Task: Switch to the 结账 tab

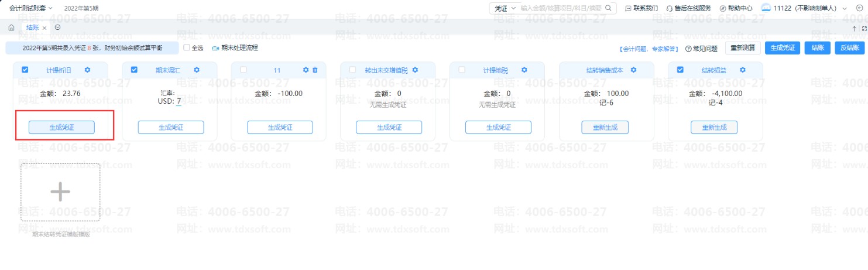Action: tap(33, 28)
